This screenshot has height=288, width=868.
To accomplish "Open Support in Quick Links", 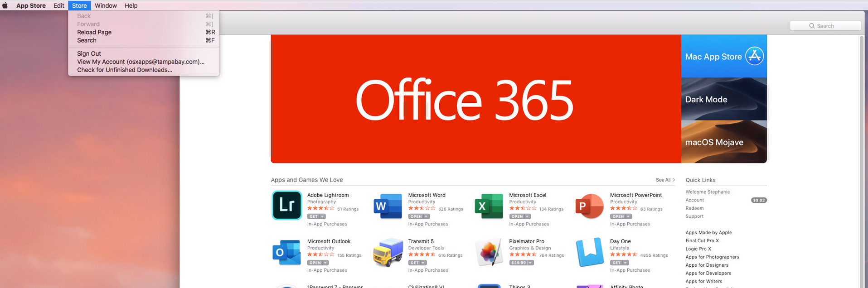I will 694,216.
